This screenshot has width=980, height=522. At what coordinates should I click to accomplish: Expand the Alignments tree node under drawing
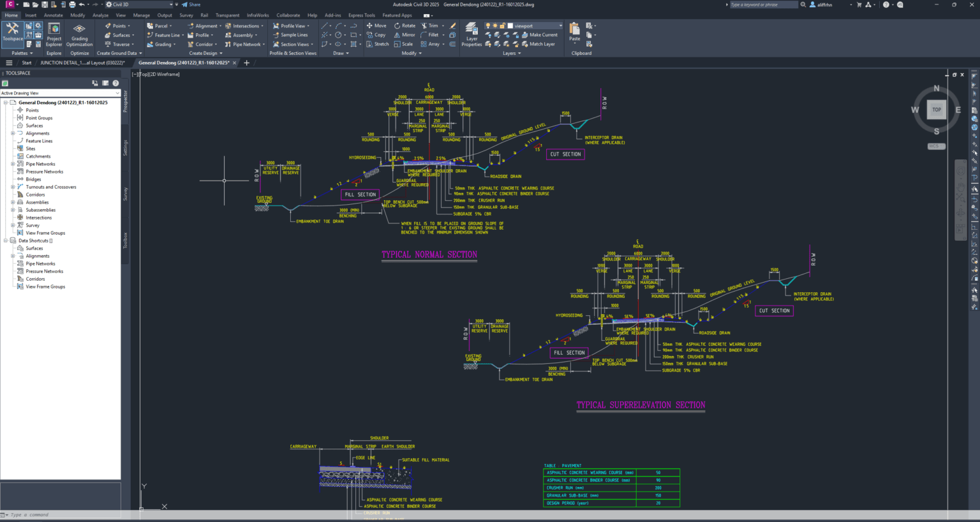click(13, 133)
